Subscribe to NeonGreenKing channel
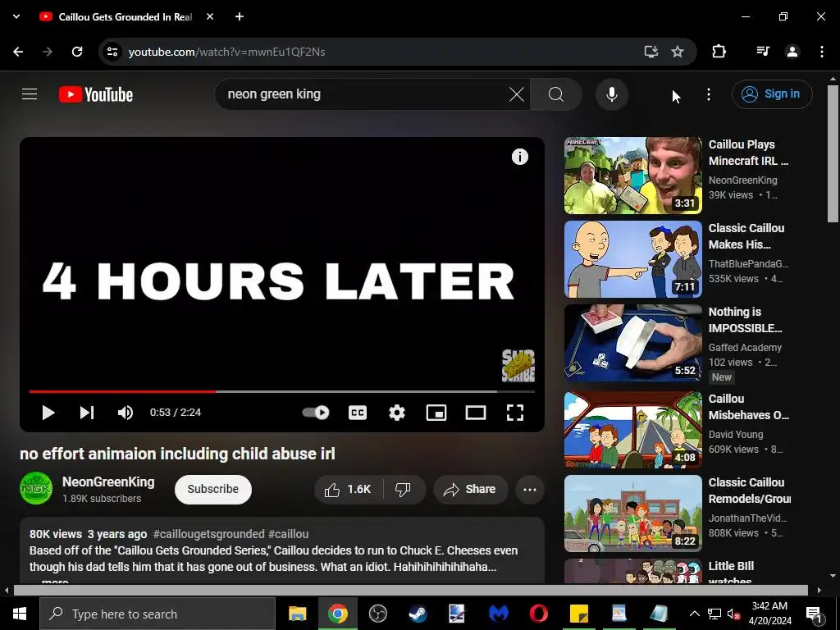The image size is (840, 630). coord(212,489)
